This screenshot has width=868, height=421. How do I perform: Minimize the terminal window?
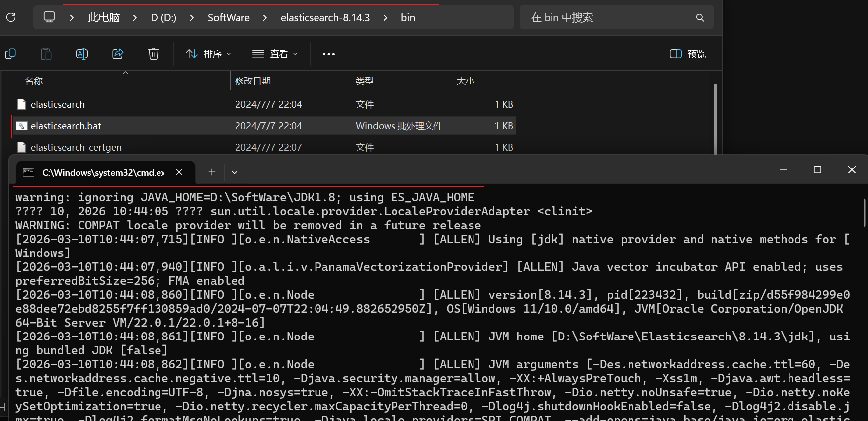[784, 170]
